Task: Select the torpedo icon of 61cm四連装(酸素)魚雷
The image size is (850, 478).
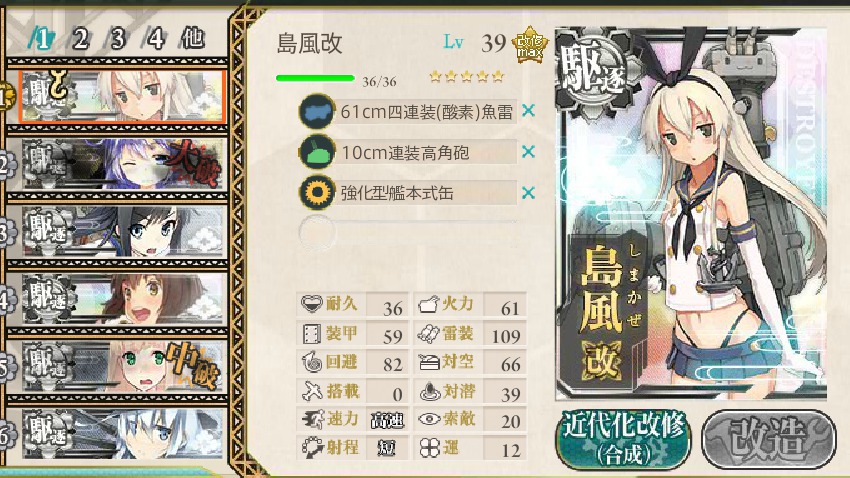Action: (x=316, y=112)
